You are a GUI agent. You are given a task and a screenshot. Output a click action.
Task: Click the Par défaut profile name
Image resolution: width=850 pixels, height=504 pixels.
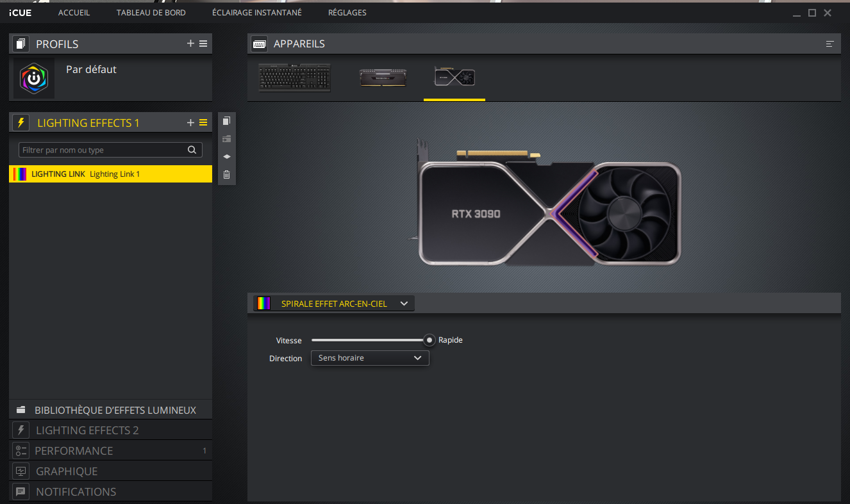91,69
